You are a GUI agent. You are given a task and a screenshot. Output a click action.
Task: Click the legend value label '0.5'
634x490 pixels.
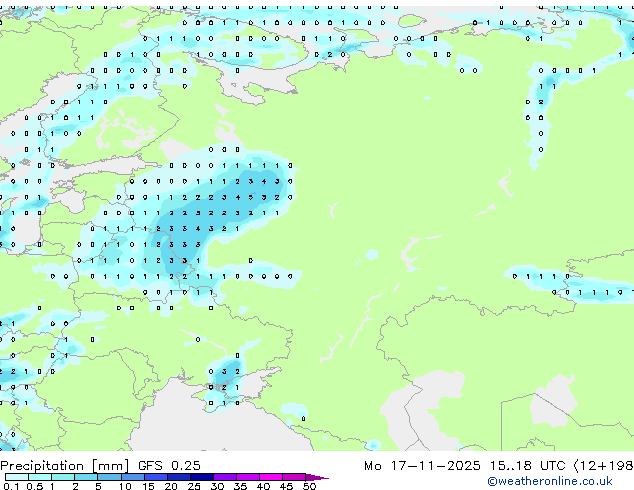[x=34, y=486]
